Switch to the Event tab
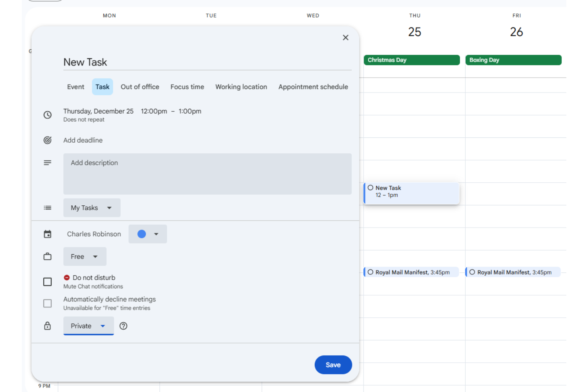The width and height of the screenshot is (588, 392). coord(75,87)
